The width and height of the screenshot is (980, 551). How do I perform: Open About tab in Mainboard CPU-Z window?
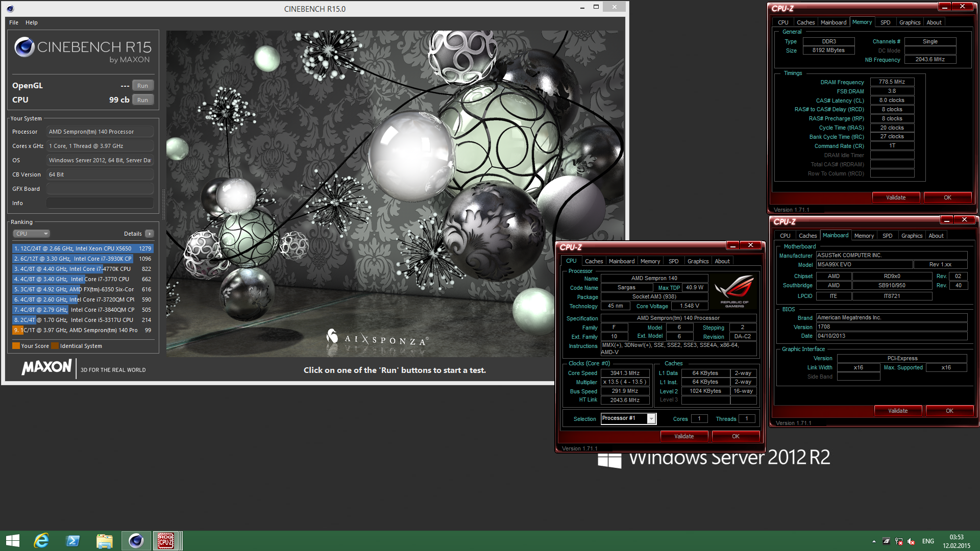point(936,236)
